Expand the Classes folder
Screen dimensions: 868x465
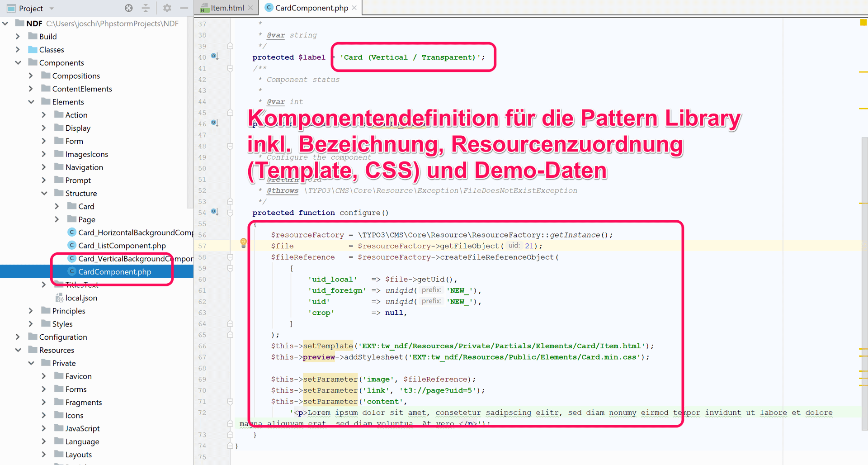coord(18,49)
